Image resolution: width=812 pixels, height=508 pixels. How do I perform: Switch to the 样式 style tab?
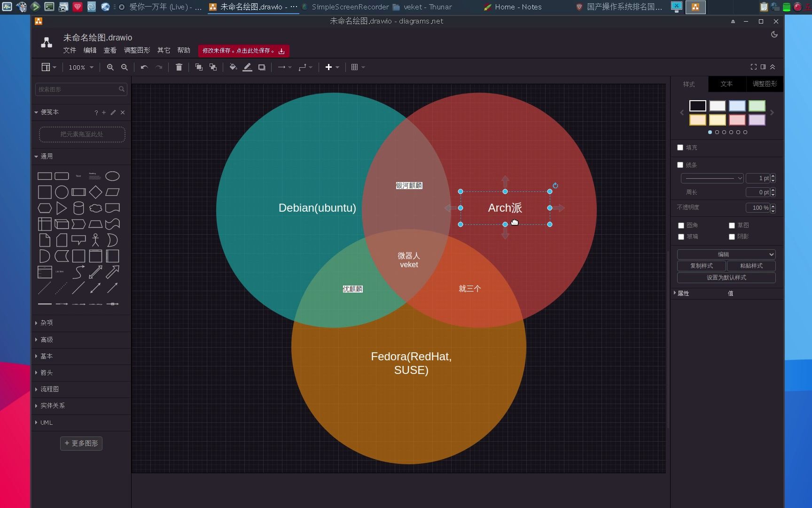[x=689, y=84]
